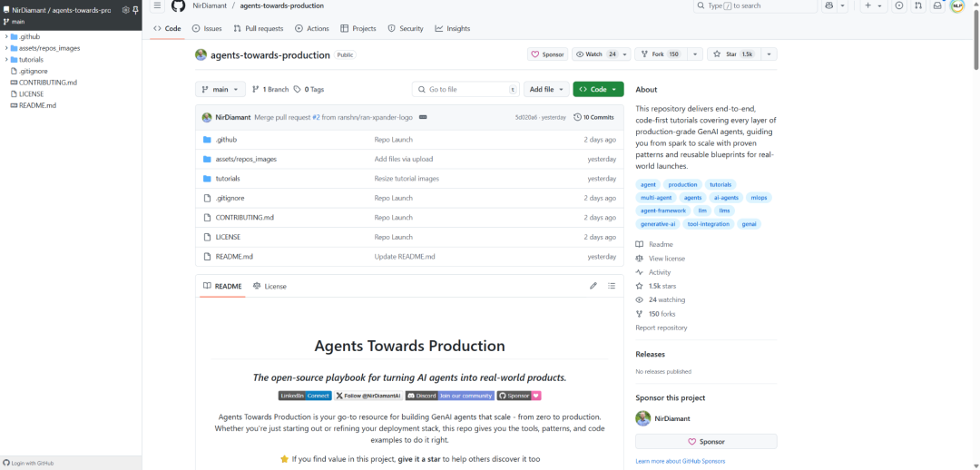
Task: Switch to the Projects tab
Action: click(358, 28)
